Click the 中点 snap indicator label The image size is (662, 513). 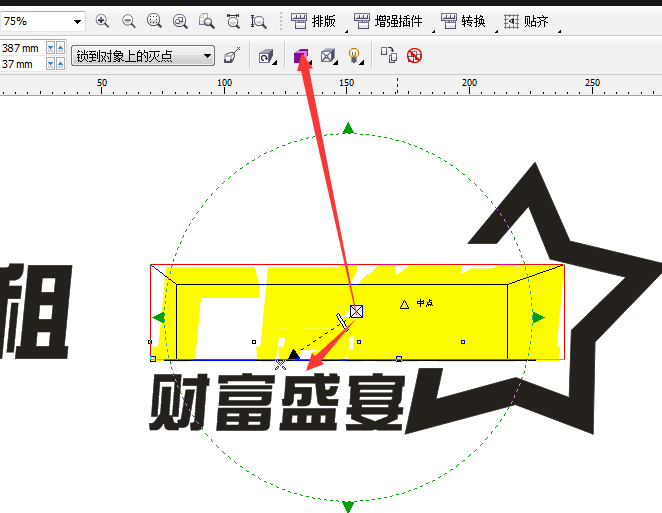click(425, 303)
